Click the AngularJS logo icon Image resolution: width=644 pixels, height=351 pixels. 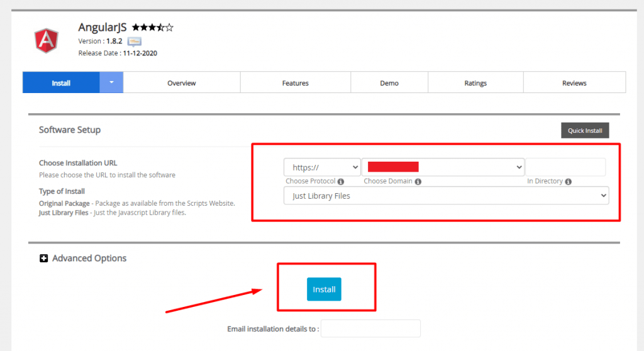tap(47, 40)
